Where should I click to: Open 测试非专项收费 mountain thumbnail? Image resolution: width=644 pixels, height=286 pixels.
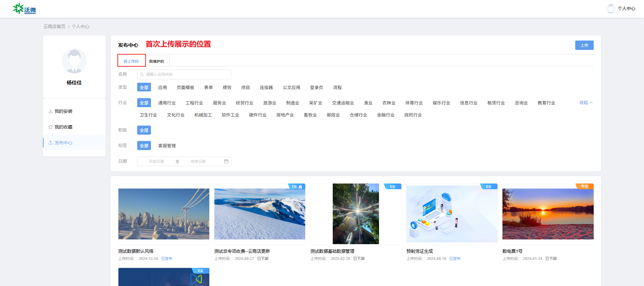pos(260,214)
